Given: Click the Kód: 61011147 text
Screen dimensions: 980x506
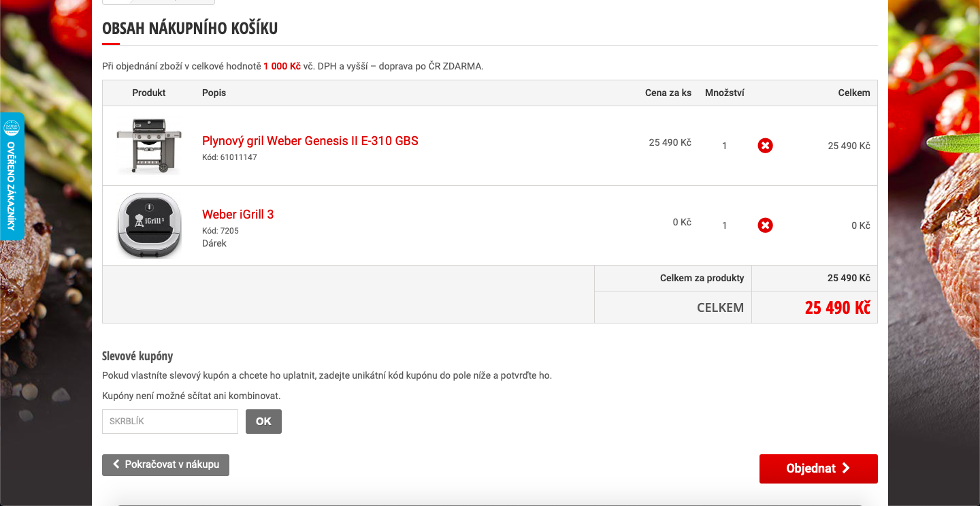Looking at the screenshot, I should click(229, 157).
